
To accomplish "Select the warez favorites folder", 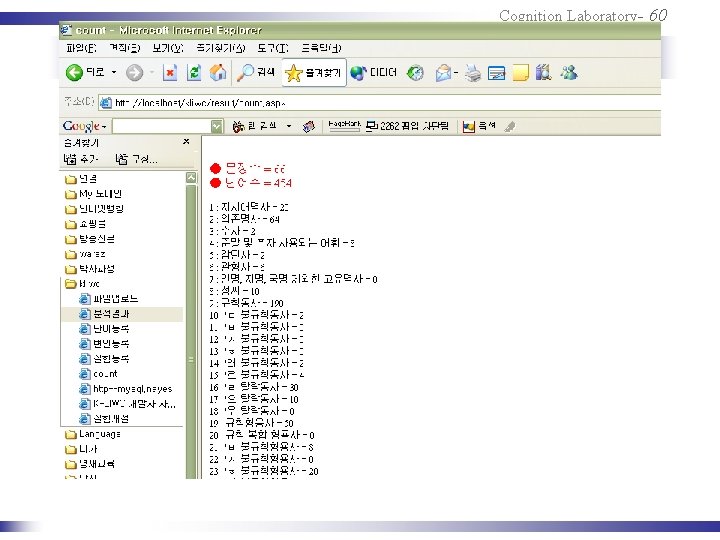I will (x=85, y=254).
